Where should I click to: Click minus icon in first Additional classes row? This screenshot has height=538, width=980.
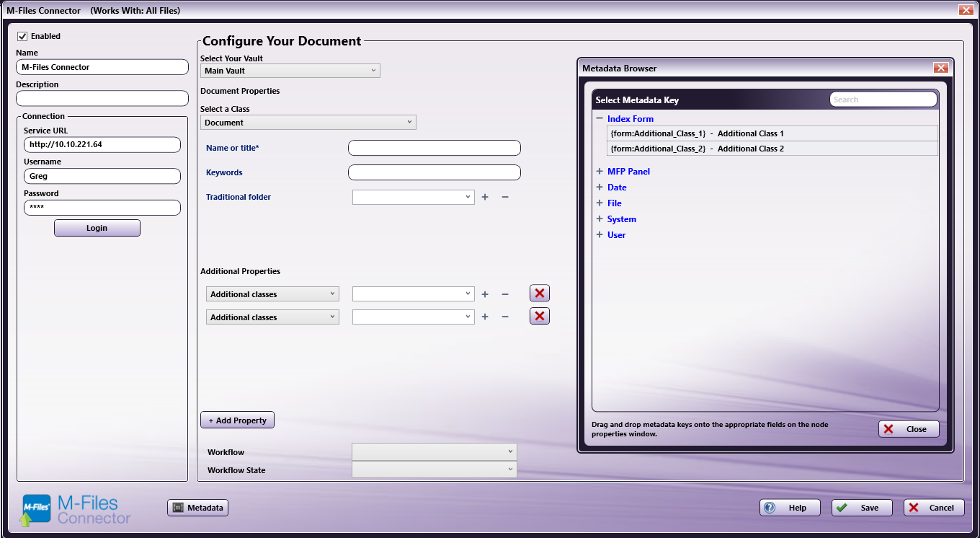coord(505,294)
